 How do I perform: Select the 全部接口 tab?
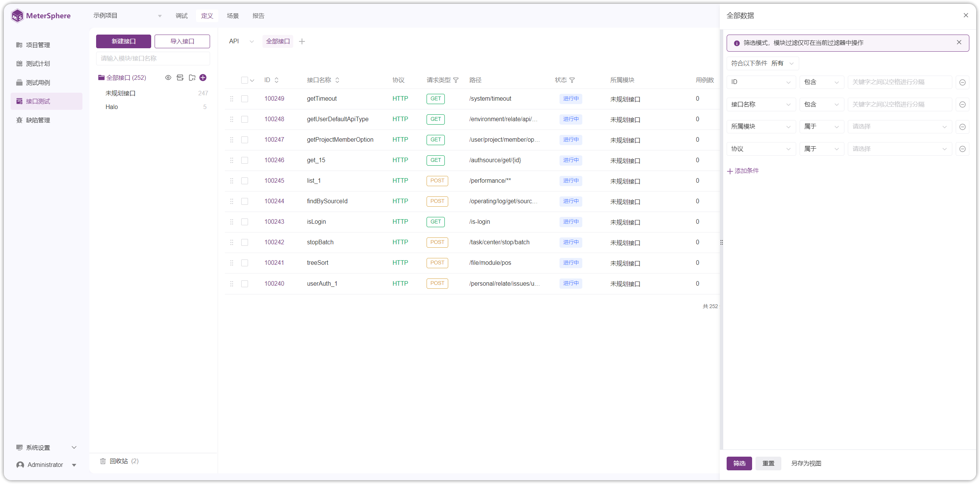click(x=278, y=41)
